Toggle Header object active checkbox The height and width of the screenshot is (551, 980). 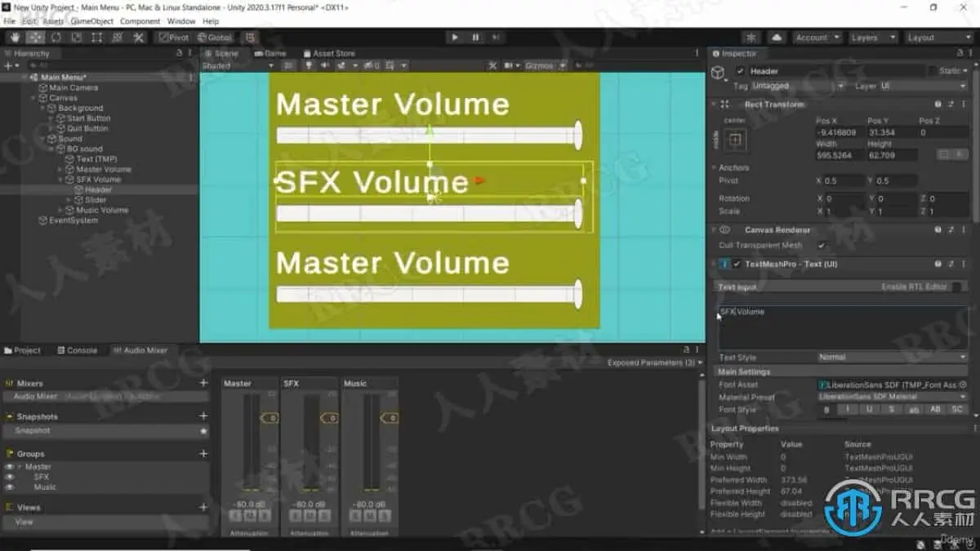coord(741,71)
